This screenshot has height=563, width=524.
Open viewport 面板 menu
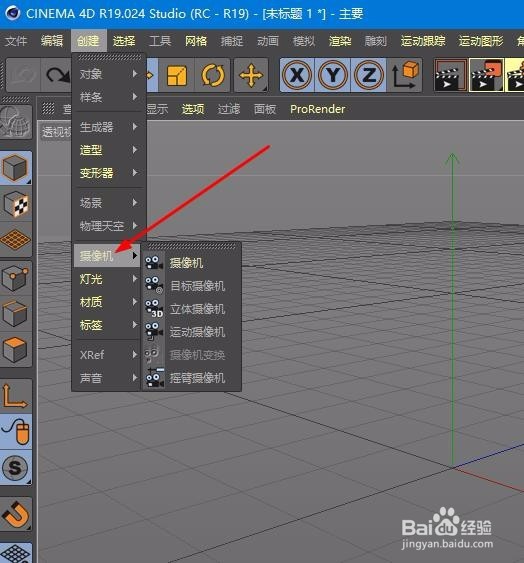tap(265, 109)
